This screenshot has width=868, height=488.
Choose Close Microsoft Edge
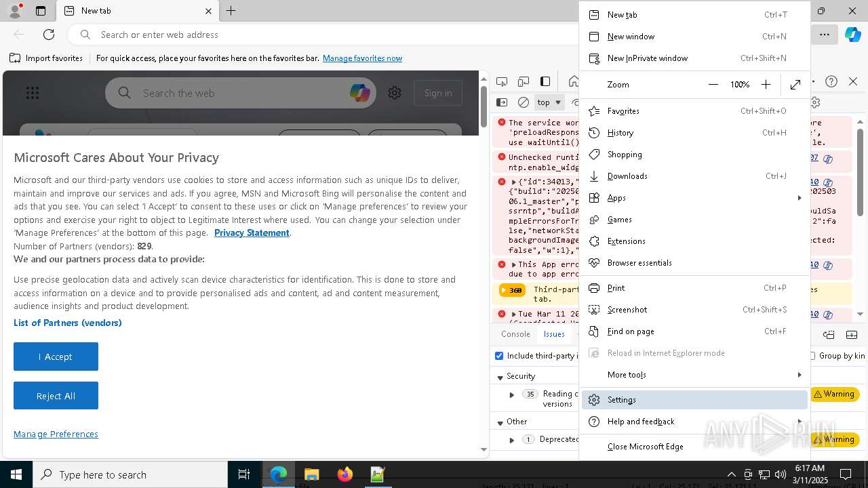click(694, 447)
